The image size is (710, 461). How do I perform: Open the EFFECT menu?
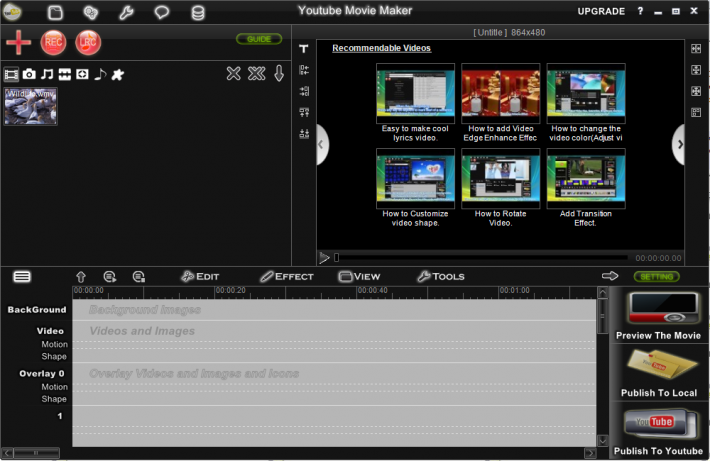(x=287, y=276)
